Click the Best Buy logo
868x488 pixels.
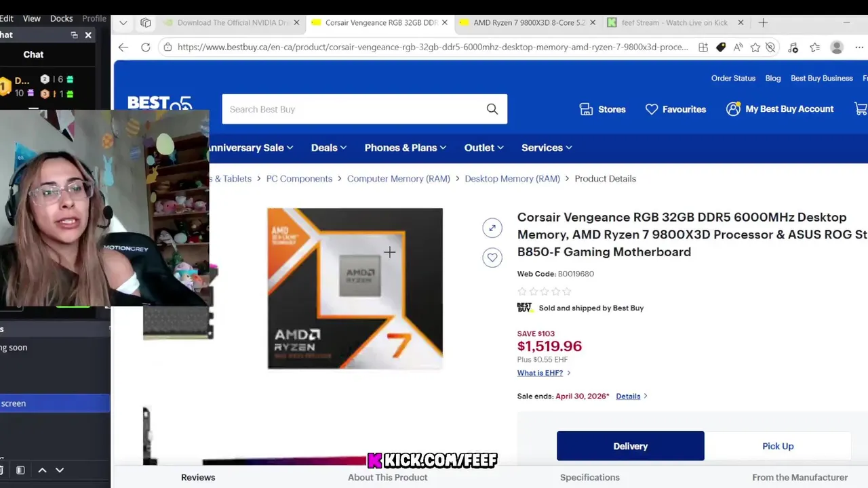(x=160, y=104)
